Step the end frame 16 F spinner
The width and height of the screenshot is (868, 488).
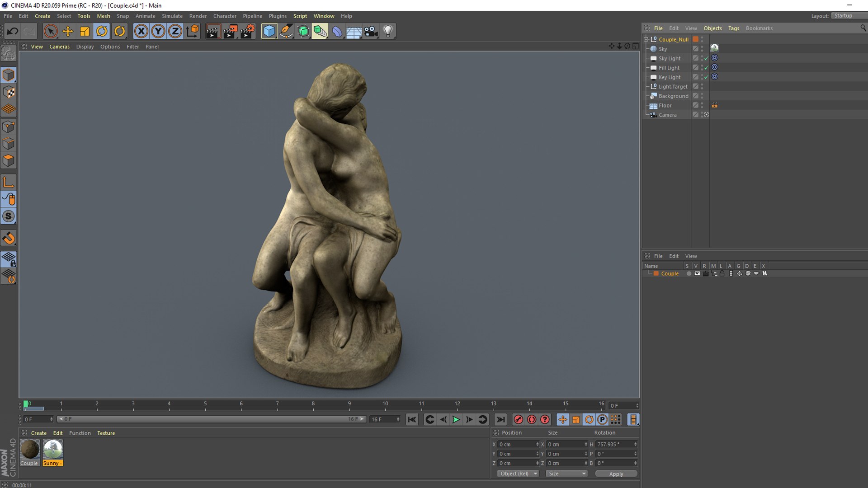pyautogui.click(x=398, y=419)
